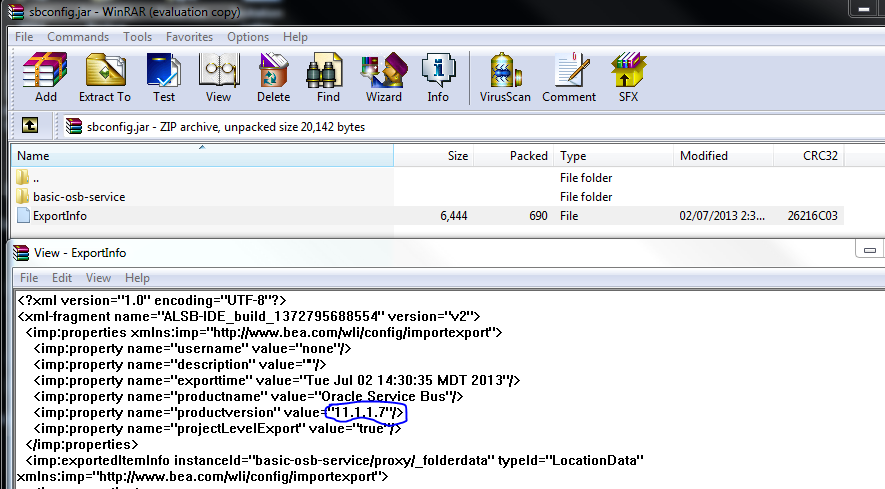Go up one folder level button
The width and height of the screenshot is (885, 489).
click(x=30, y=125)
